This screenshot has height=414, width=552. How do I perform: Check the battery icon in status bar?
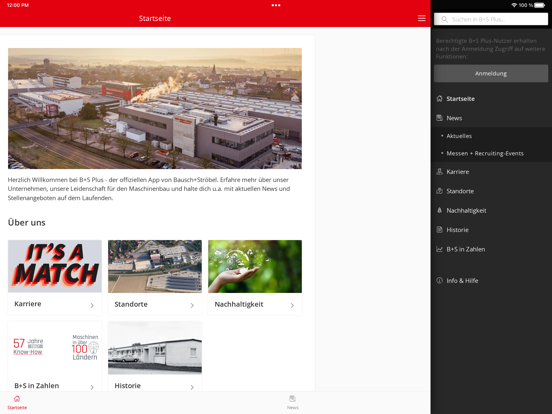(540, 5)
